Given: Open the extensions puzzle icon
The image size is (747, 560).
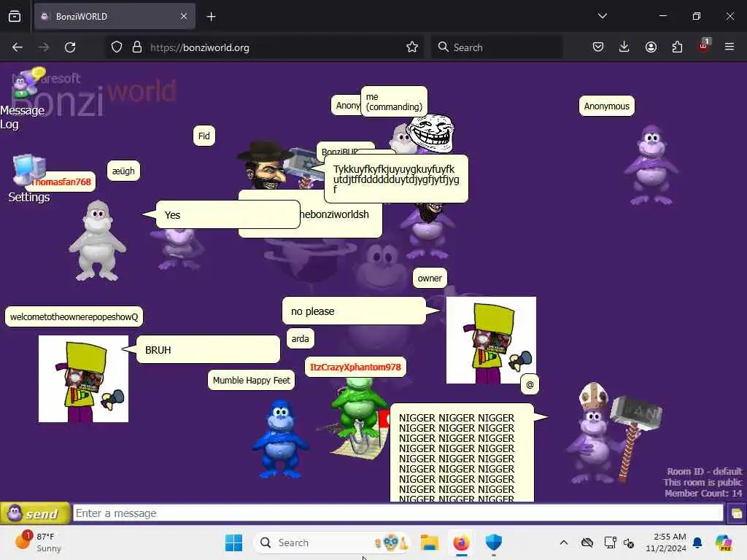Looking at the screenshot, I should pos(677,47).
